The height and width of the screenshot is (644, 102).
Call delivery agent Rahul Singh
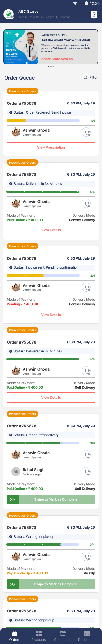[x=86, y=472]
